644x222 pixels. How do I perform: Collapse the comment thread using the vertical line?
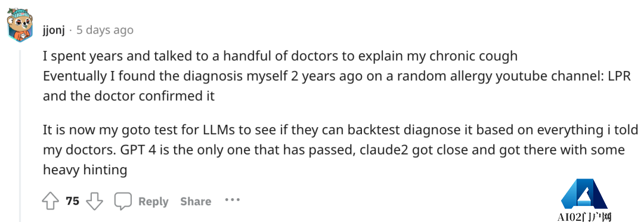[20, 135]
